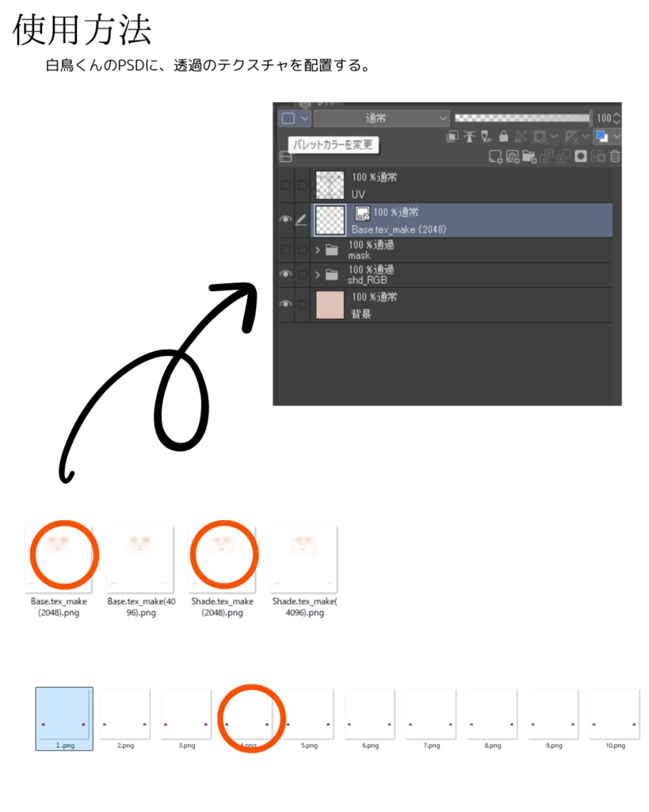Open the palette color dropdown arrow
Screen dimensions: 649x812
pos(305,118)
